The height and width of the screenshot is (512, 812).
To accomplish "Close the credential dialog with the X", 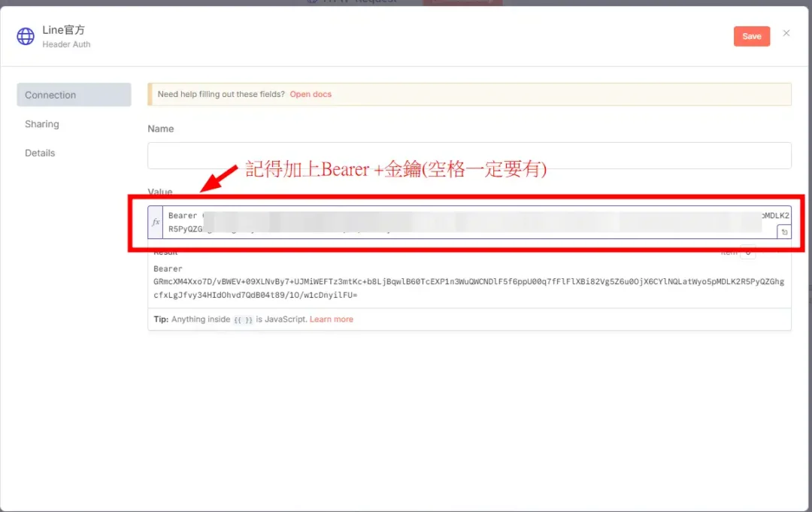I will 786,33.
